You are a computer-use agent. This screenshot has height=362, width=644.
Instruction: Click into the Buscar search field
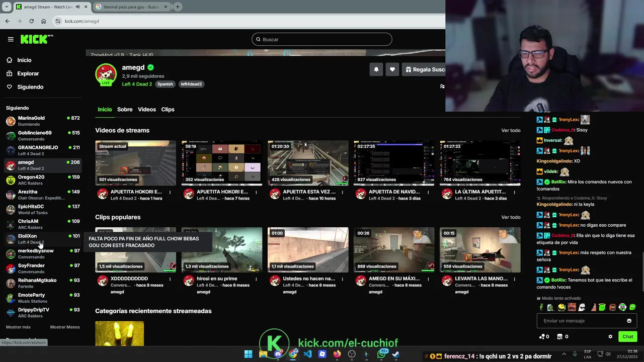(321, 39)
